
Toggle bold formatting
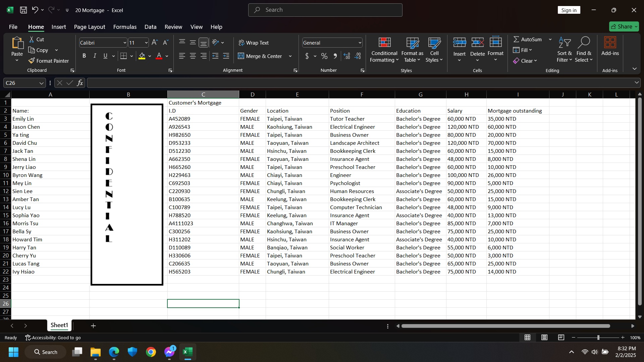coord(84,56)
